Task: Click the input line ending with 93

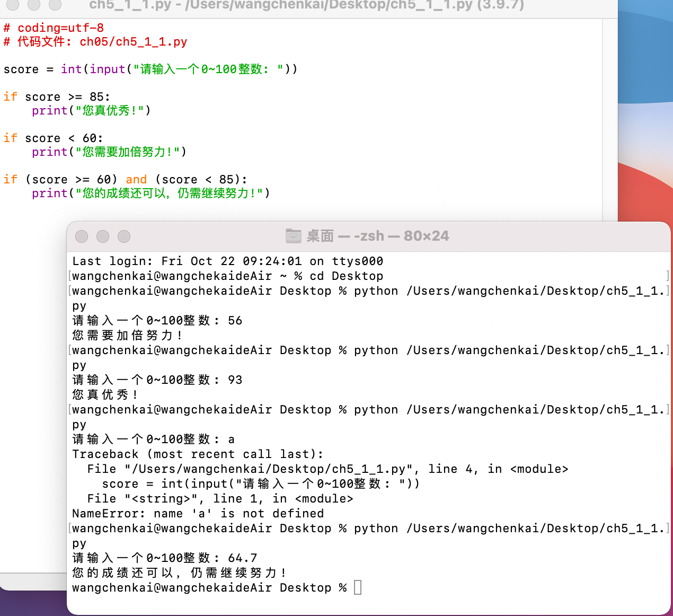Action: [x=157, y=380]
